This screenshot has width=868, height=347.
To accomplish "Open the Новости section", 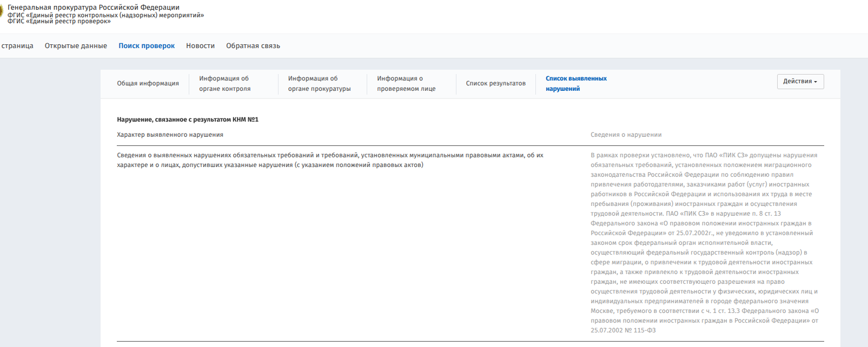I will pyautogui.click(x=200, y=46).
